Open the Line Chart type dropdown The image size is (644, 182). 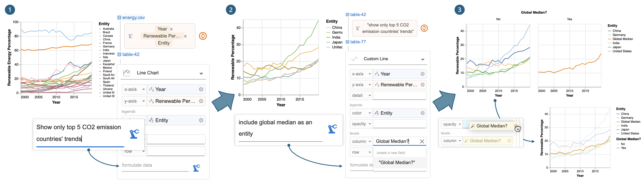click(201, 73)
